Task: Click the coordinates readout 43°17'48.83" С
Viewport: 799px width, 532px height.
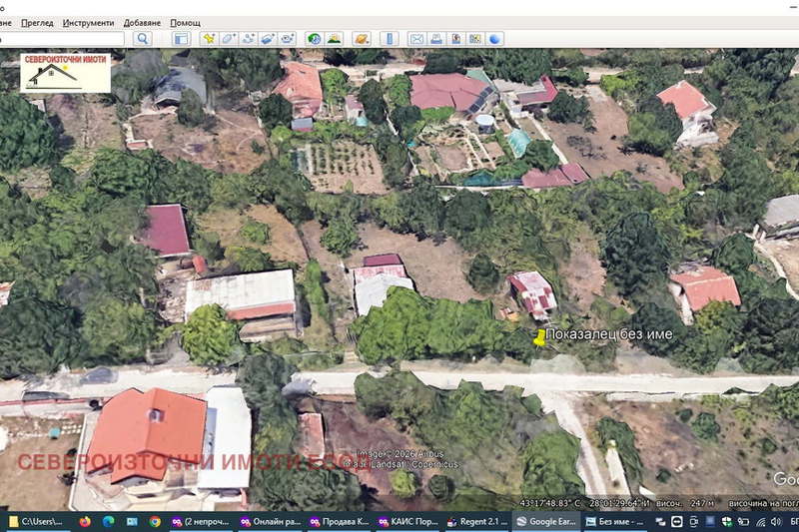Action: (x=549, y=503)
